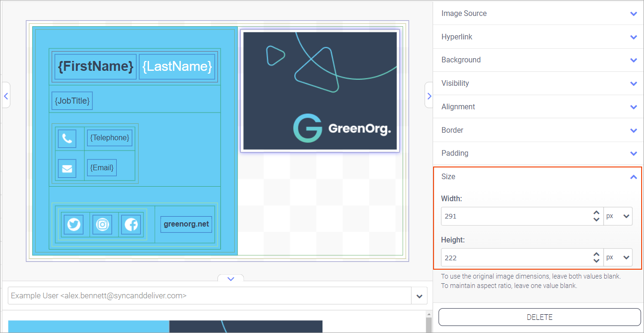Click the greenorg.net link element
644x333 pixels.
click(x=186, y=224)
